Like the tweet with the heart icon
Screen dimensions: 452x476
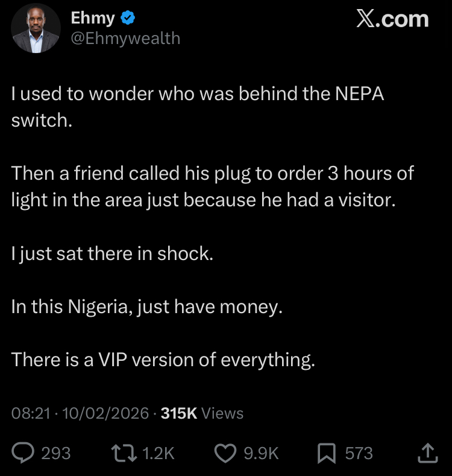(x=225, y=452)
